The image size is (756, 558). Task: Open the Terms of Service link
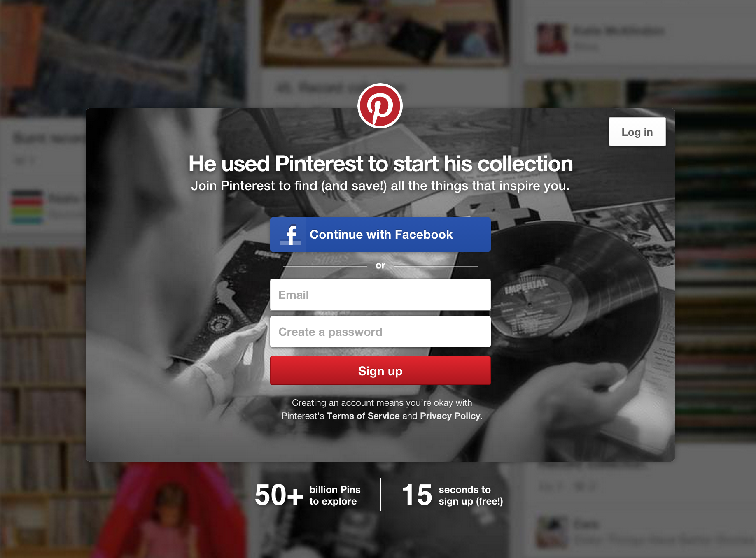pos(363,416)
